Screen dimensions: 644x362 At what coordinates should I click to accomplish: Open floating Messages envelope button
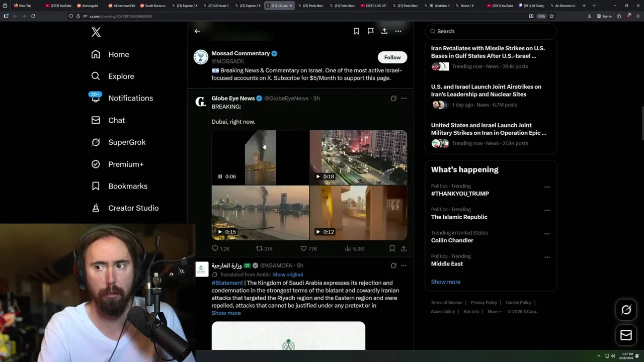pyautogui.click(x=626, y=335)
